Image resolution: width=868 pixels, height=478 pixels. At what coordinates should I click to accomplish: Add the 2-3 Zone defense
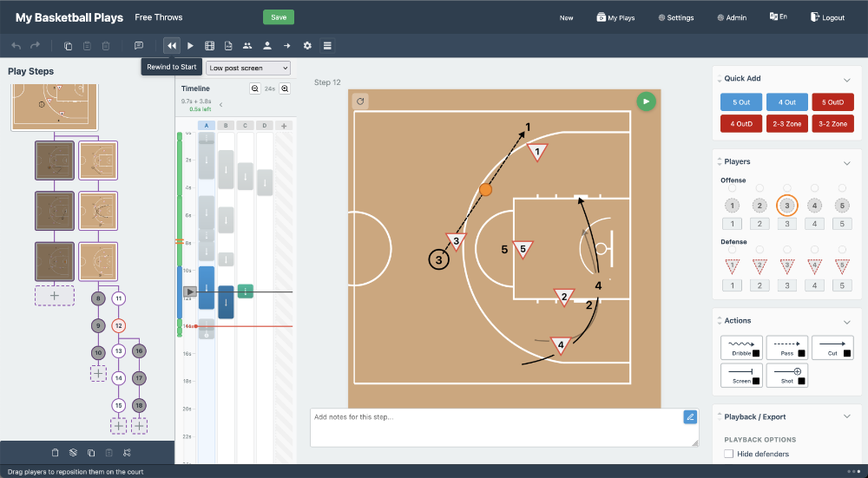[786, 124]
